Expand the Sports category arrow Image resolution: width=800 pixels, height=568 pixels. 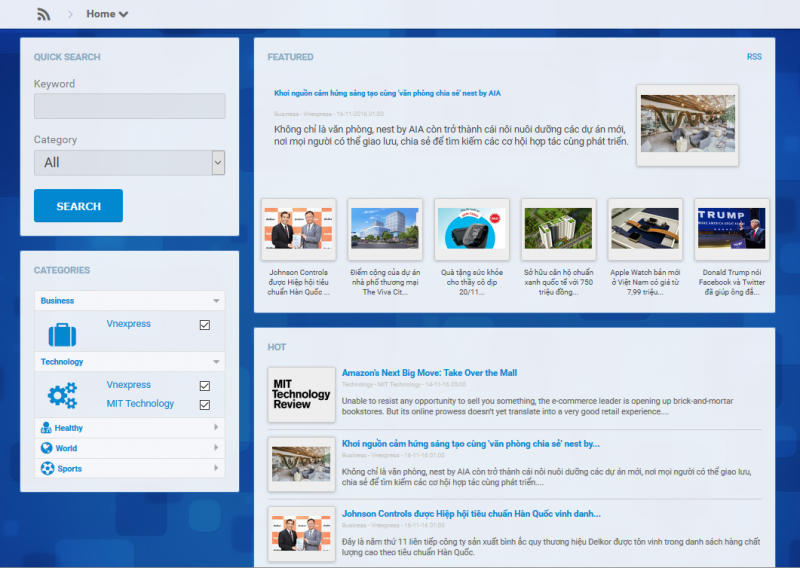tap(216, 468)
